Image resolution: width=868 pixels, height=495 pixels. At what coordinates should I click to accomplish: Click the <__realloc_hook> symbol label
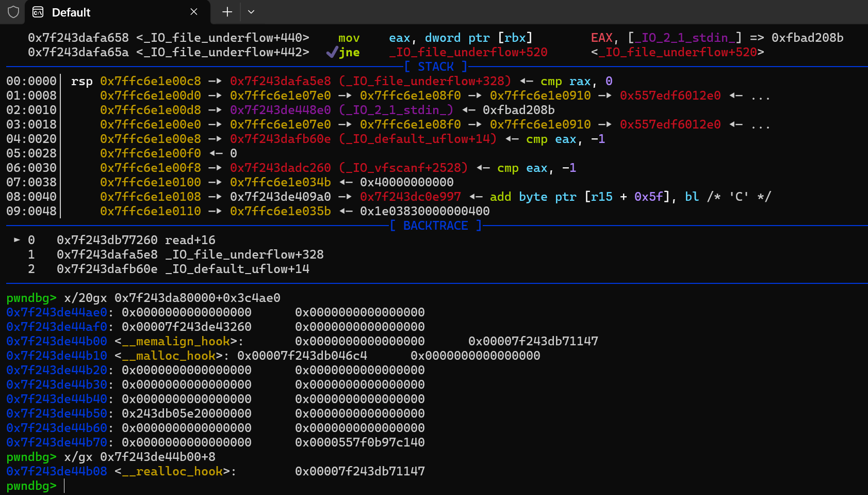[x=172, y=471]
